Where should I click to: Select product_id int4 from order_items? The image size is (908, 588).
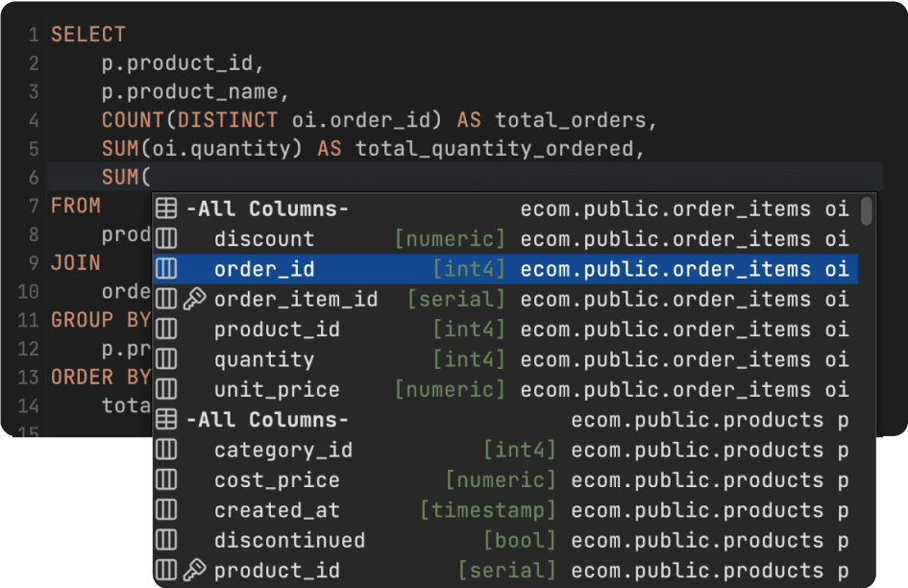277,330
